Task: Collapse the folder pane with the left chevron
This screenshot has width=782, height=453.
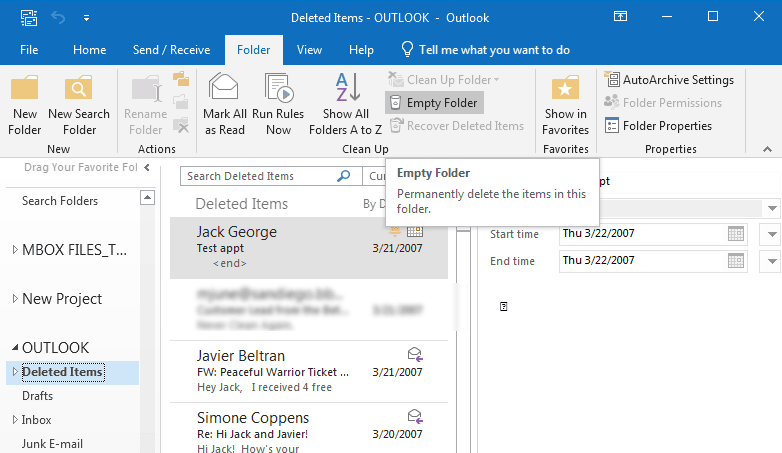Action: [x=147, y=167]
